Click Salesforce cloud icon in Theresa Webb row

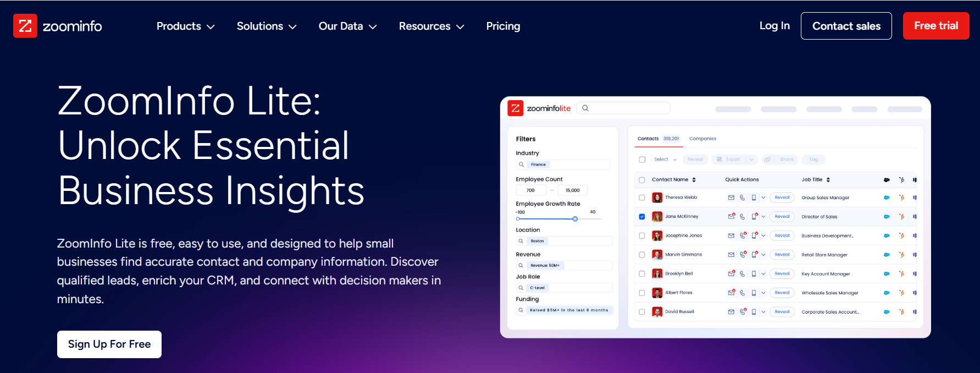(x=887, y=198)
